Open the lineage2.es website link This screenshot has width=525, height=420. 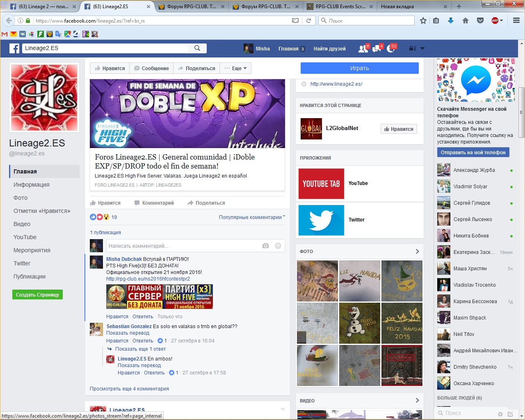click(x=336, y=84)
